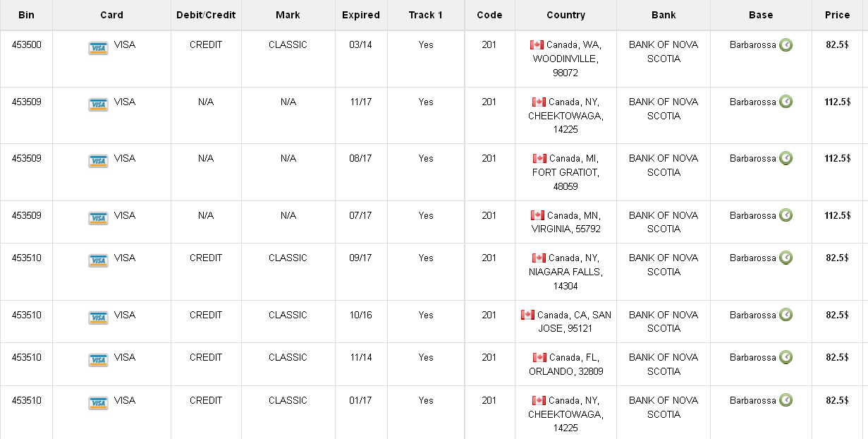Click the green clock icon in the 08/17 row

pyautogui.click(x=786, y=158)
